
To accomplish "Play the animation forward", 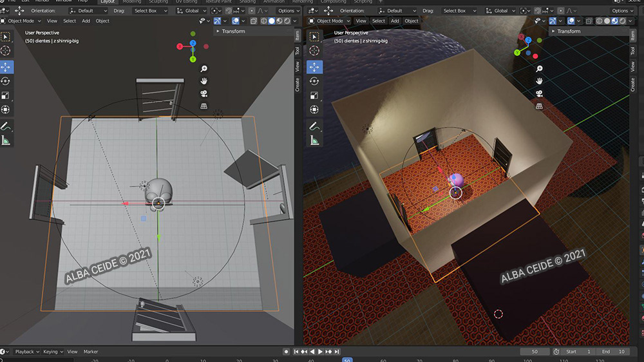I will [320, 352].
